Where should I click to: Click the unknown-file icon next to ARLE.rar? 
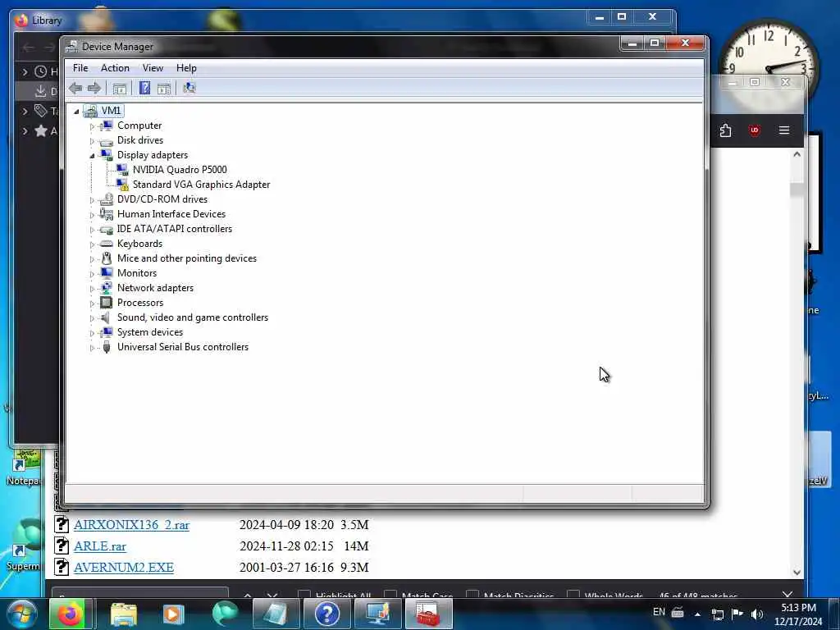[62, 546]
